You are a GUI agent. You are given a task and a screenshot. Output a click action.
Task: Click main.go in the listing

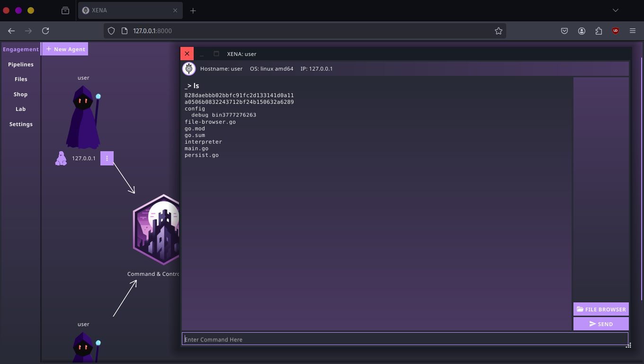[197, 148]
